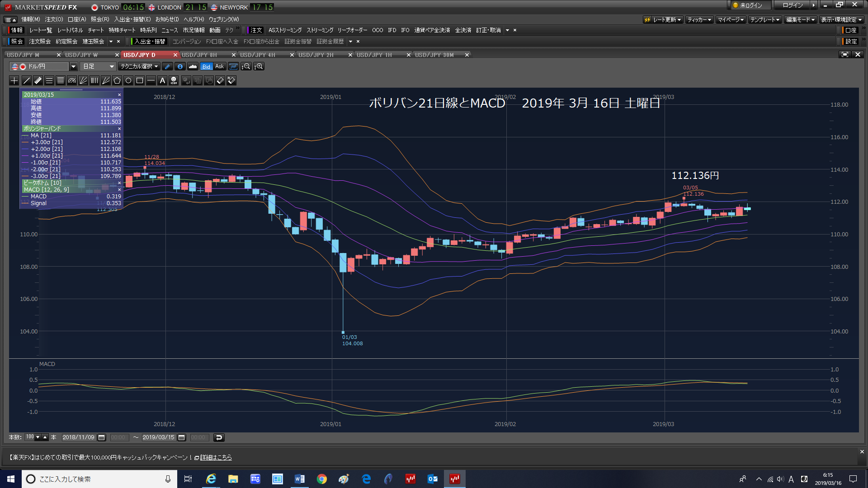Select the ruler measurement tool
This screenshot has height=488, width=868.
[38, 80]
